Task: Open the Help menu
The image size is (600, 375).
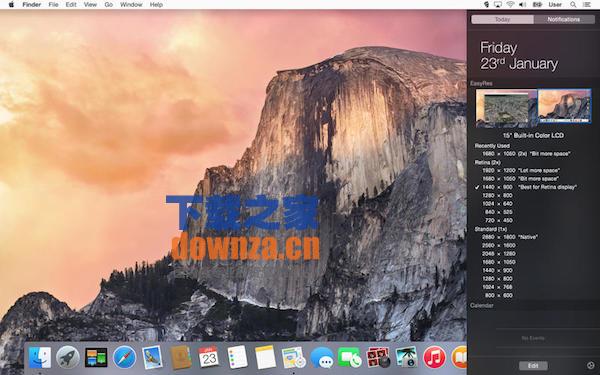Action: (x=156, y=5)
